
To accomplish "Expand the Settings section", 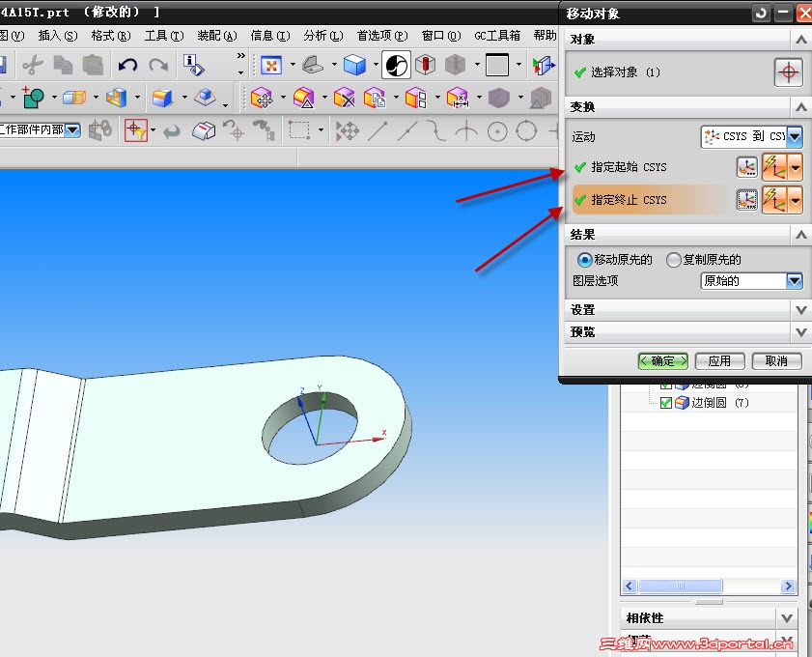I will tap(800, 310).
